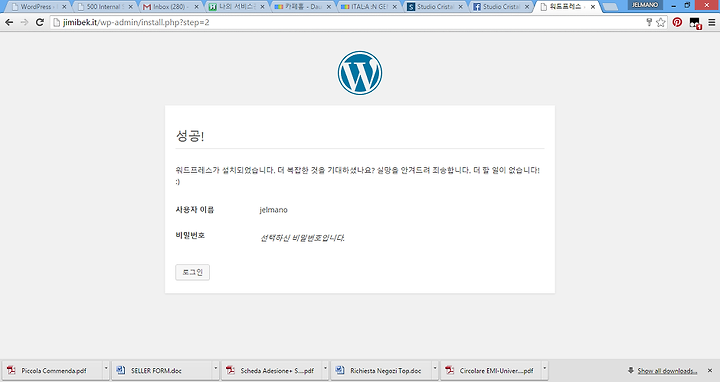The width and height of the screenshot is (720, 382).
Task: Click the Pinterest extension icon
Action: (677, 22)
